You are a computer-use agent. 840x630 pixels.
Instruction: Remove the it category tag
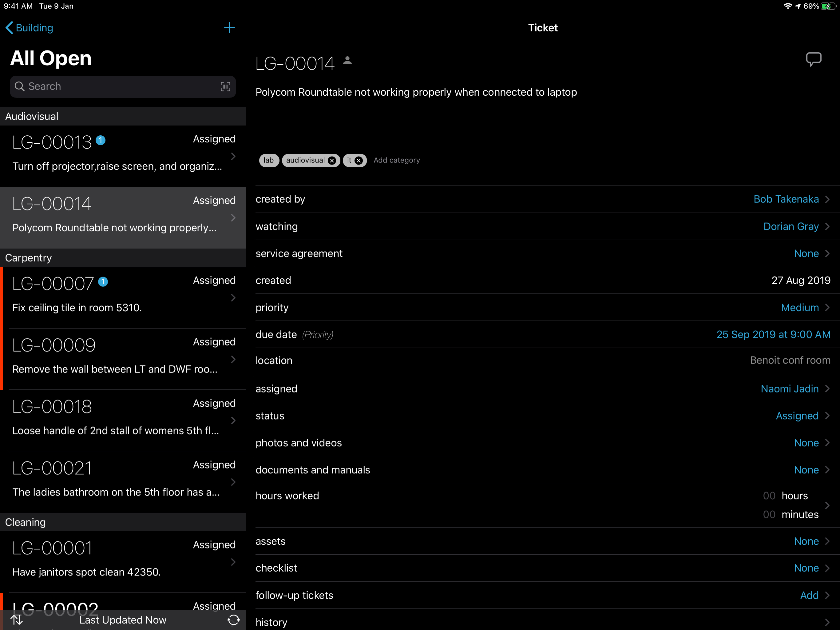coord(359,160)
